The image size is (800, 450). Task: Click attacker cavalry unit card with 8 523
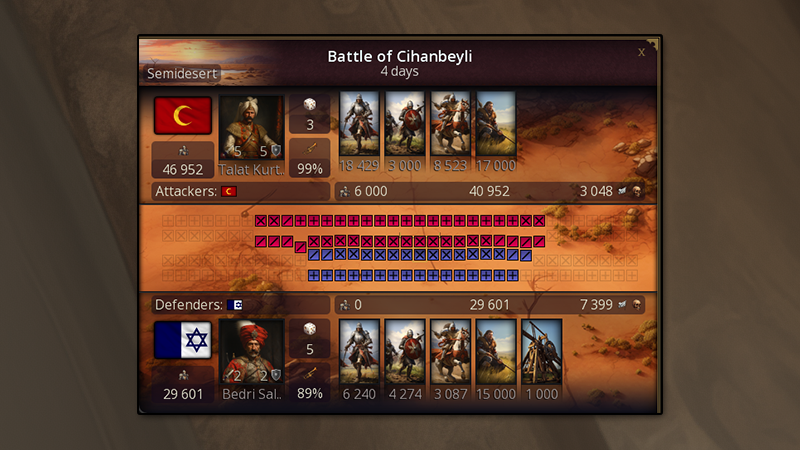point(450,124)
